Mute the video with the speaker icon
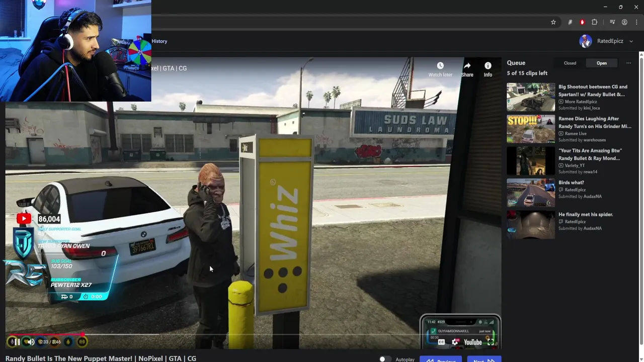The height and width of the screenshot is (362, 644). point(30,342)
